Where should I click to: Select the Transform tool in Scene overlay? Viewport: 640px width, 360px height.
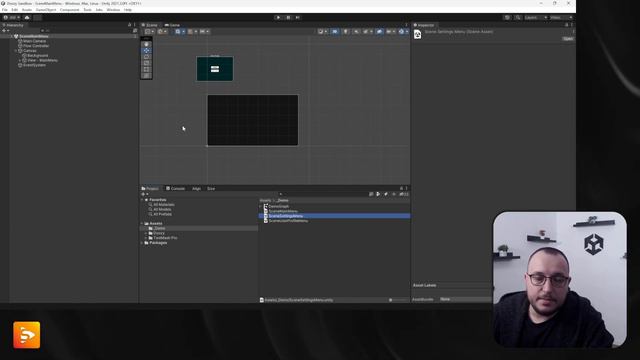click(x=147, y=75)
